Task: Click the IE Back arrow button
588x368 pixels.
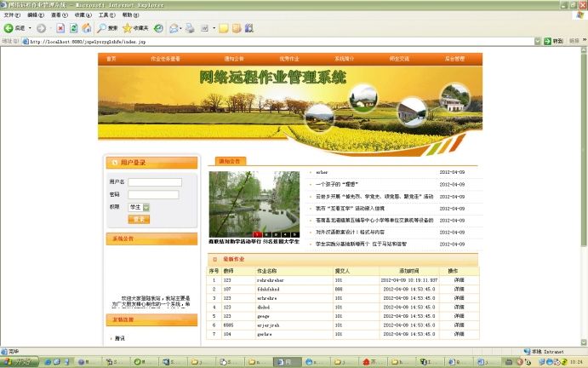Action: click(x=9, y=28)
